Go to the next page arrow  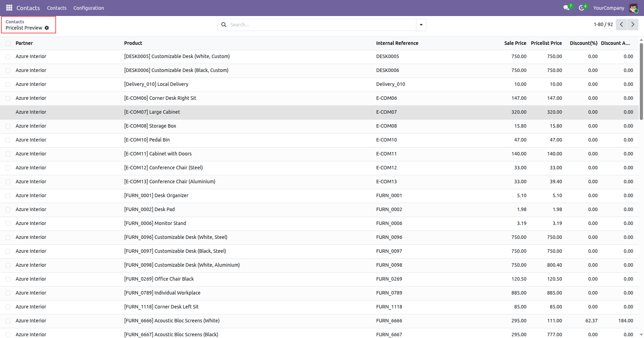pos(633,24)
